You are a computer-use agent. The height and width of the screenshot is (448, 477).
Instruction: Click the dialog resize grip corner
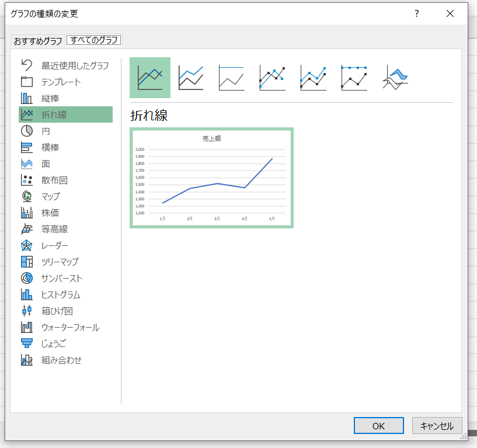pos(464,437)
